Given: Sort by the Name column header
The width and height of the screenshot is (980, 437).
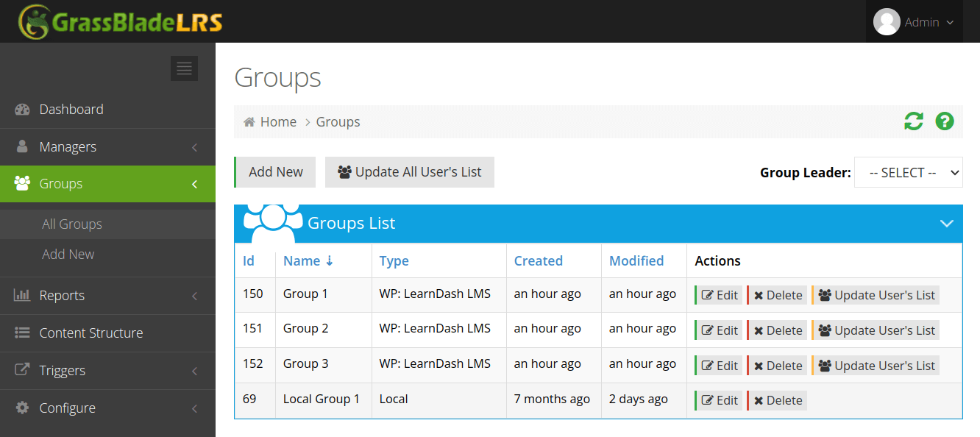Looking at the screenshot, I should click(302, 261).
